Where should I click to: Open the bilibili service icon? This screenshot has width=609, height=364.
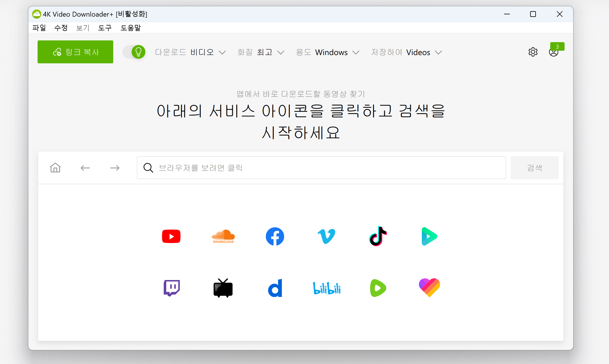(327, 288)
